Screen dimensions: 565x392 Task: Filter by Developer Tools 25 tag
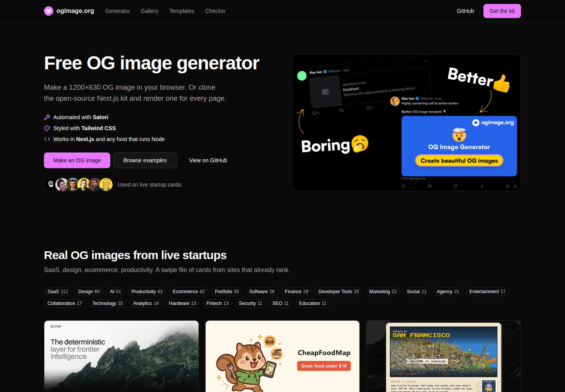pyautogui.click(x=339, y=292)
